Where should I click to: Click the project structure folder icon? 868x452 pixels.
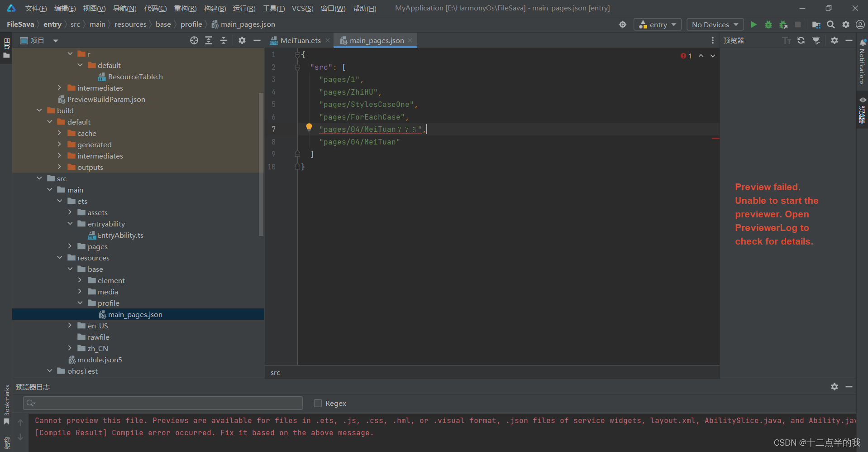tap(816, 24)
